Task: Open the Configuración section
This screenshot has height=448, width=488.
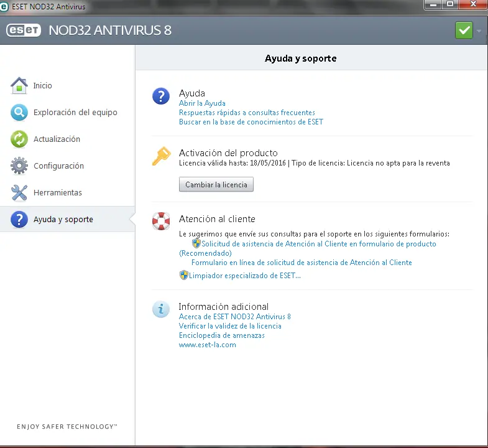Action: 58,166
